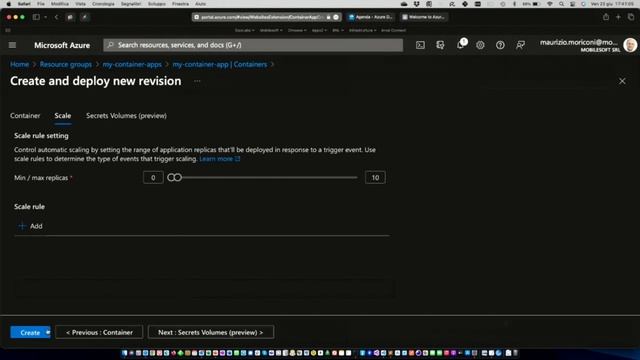Open the Finestra menu

click(180, 4)
